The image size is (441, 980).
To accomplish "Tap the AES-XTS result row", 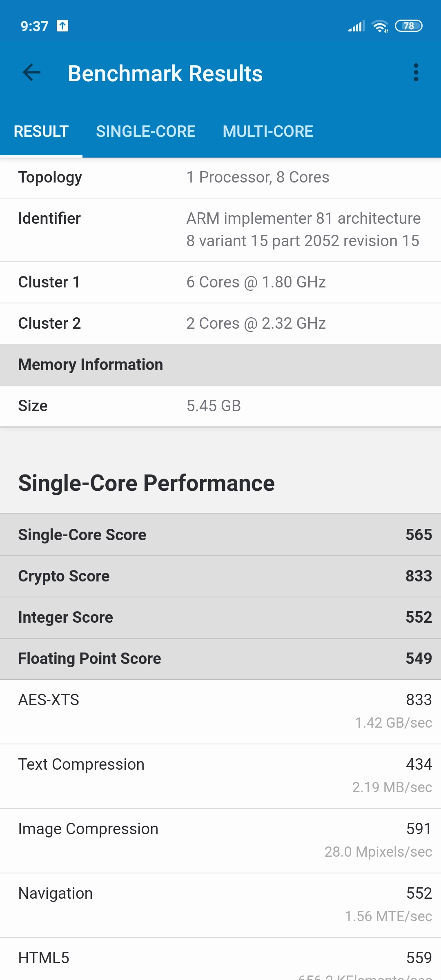I will pyautogui.click(x=220, y=712).
